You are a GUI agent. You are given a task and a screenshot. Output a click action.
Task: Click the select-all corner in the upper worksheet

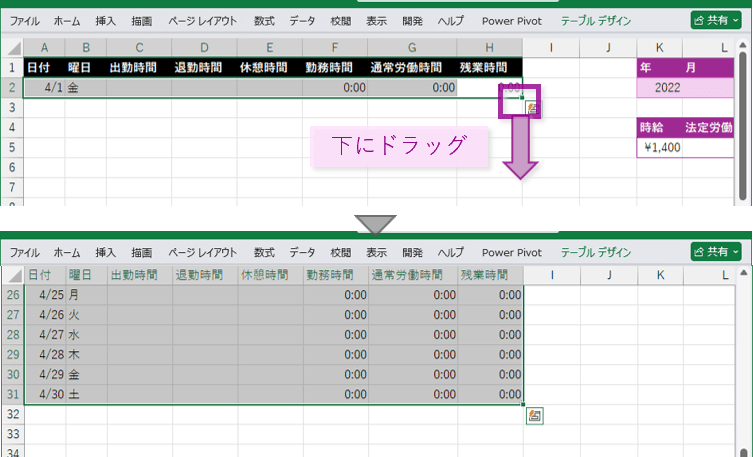[x=12, y=48]
